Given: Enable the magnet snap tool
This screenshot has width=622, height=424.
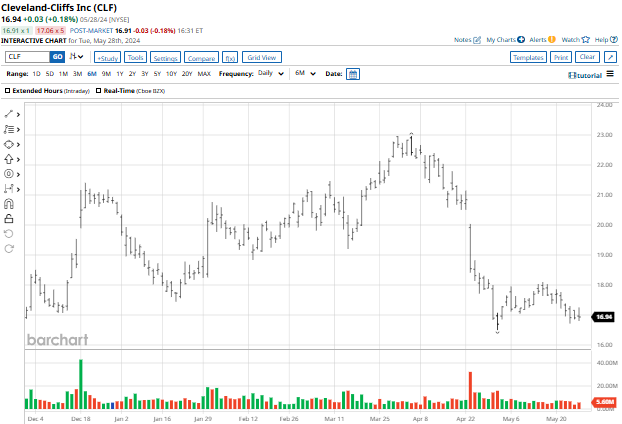Looking at the screenshot, I should click(x=9, y=203).
